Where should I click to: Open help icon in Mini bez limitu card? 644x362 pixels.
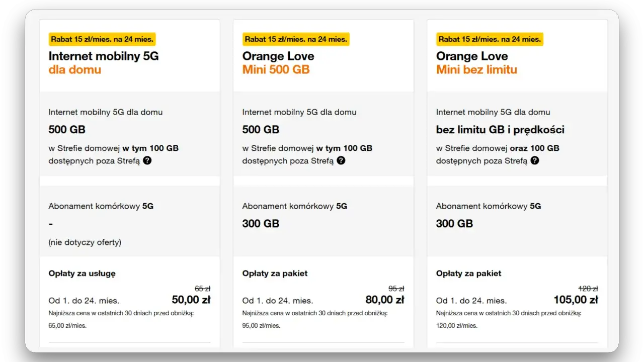(535, 161)
